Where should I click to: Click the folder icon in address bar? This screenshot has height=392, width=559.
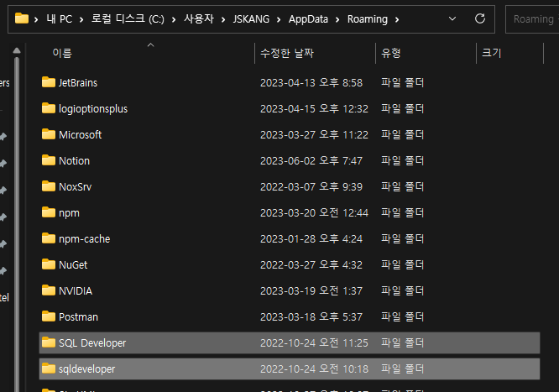pyautogui.click(x=22, y=18)
